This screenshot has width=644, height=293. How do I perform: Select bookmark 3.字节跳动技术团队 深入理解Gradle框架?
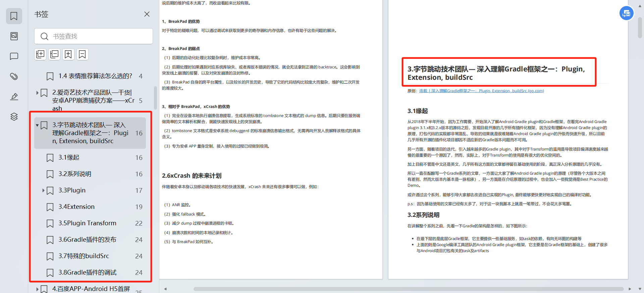point(90,133)
